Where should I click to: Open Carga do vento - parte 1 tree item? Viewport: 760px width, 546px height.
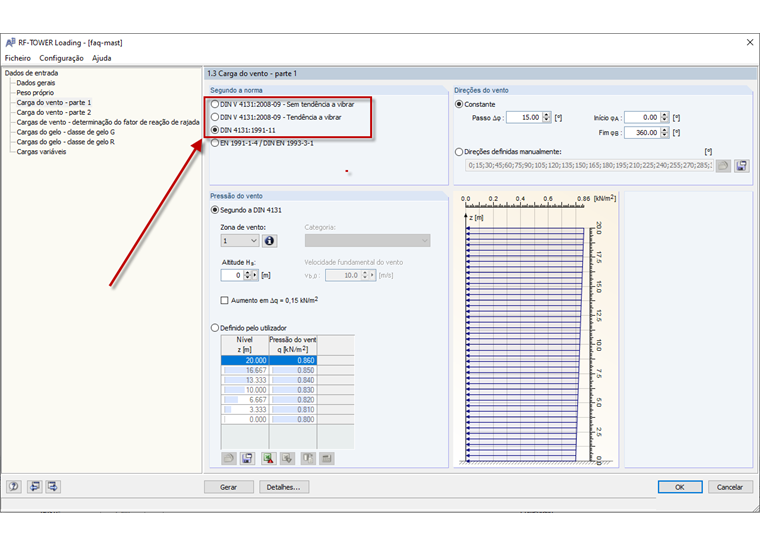point(54,102)
